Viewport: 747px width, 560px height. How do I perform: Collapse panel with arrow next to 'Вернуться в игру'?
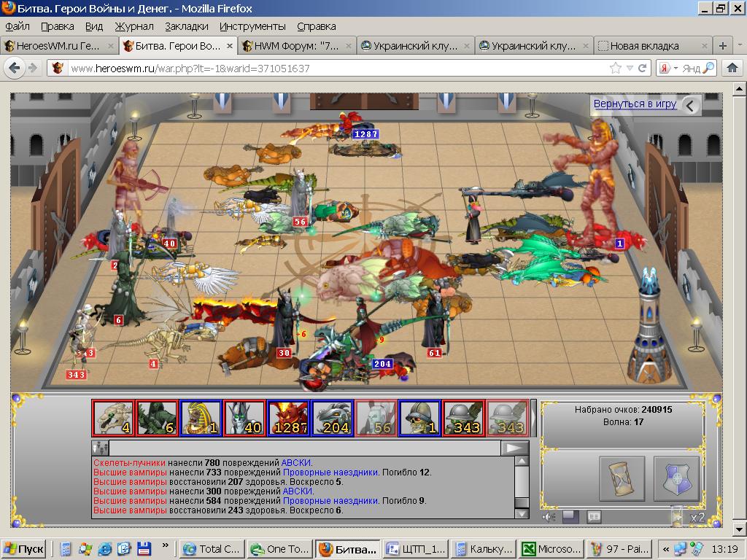pos(691,105)
